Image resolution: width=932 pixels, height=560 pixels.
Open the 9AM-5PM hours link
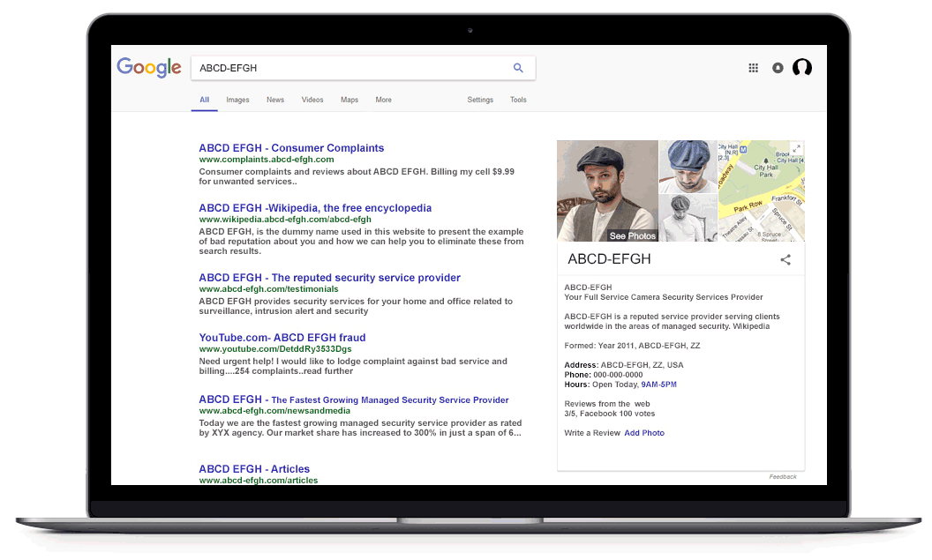tap(659, 385)
